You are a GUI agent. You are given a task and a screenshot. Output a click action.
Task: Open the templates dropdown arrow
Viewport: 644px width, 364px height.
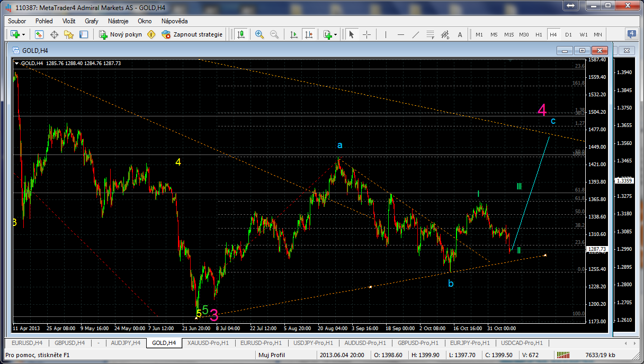336,34
